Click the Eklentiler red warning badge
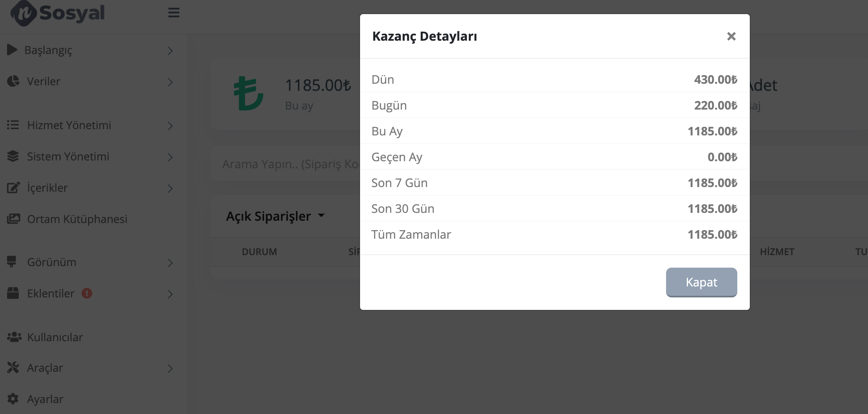The width and height of the screenshot is (868, 414). (87, 293)
